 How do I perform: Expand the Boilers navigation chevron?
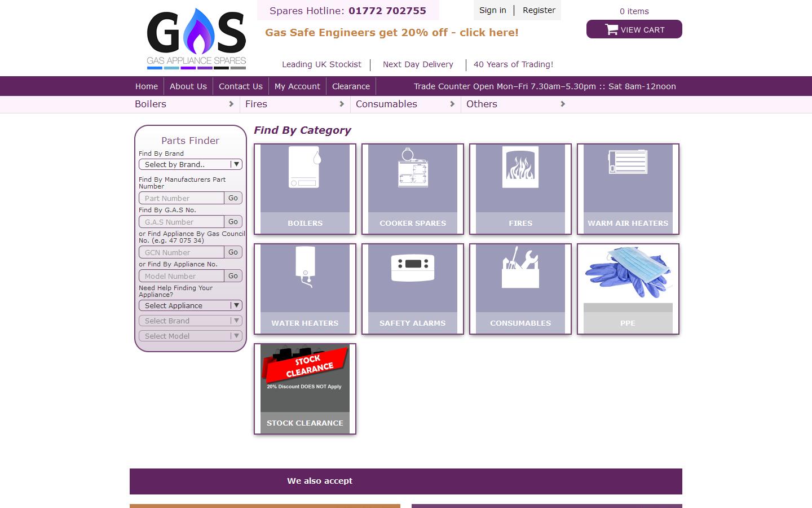231,104
